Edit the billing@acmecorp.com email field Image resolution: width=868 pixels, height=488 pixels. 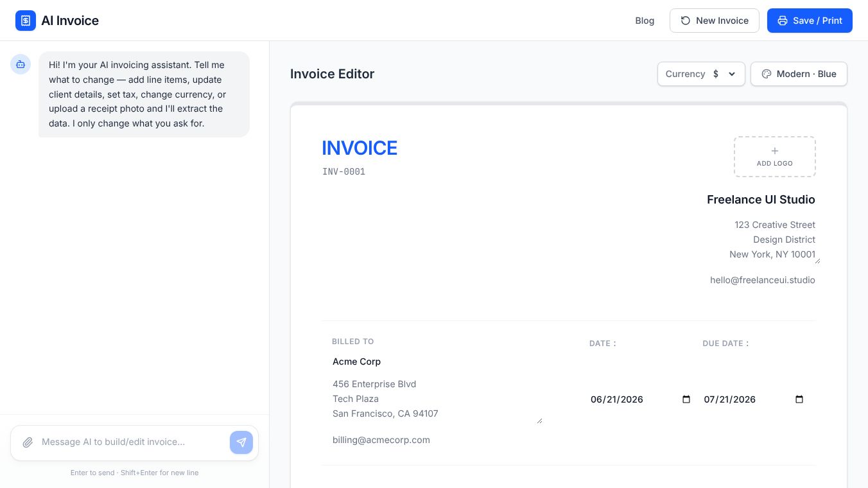[381, 440]
